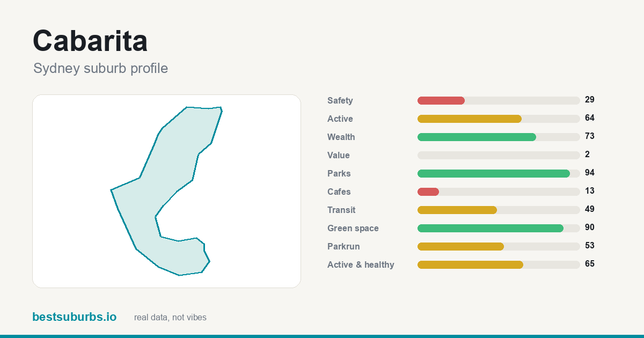Click the Cabarita suburb map shape
Image resolution: width=644 pixels, height=338 pixels.
(x=166, y=191)
